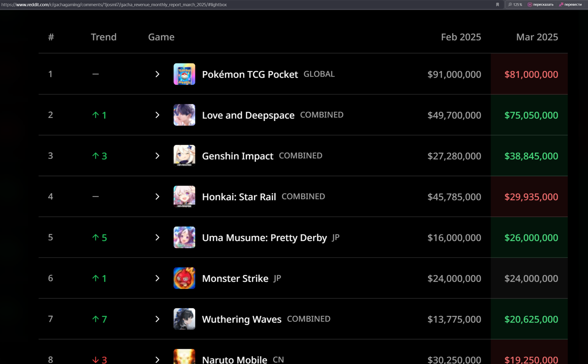
Task: Click the $30,250,000 February value
Action: click(454, 360)
